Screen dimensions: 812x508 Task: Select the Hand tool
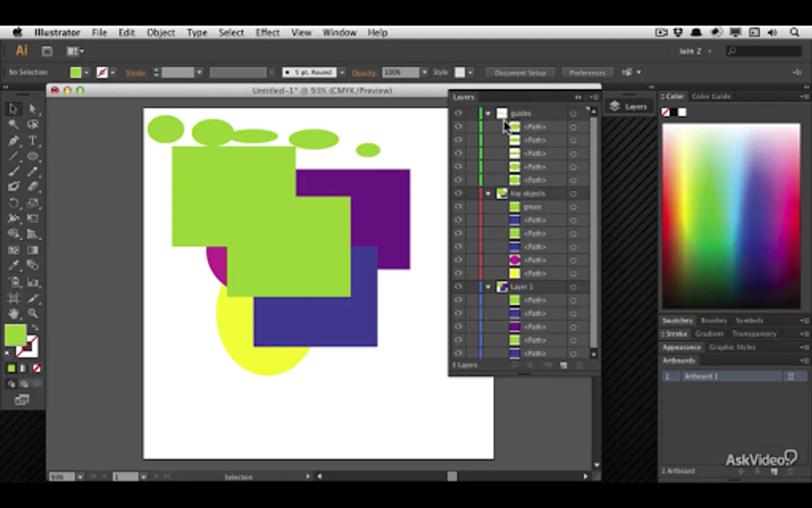(x=14, y=313)
